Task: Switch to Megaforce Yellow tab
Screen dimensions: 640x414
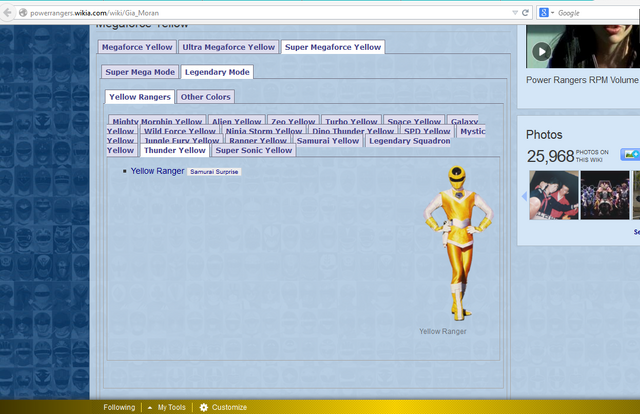Action: (x=137, y=47)
